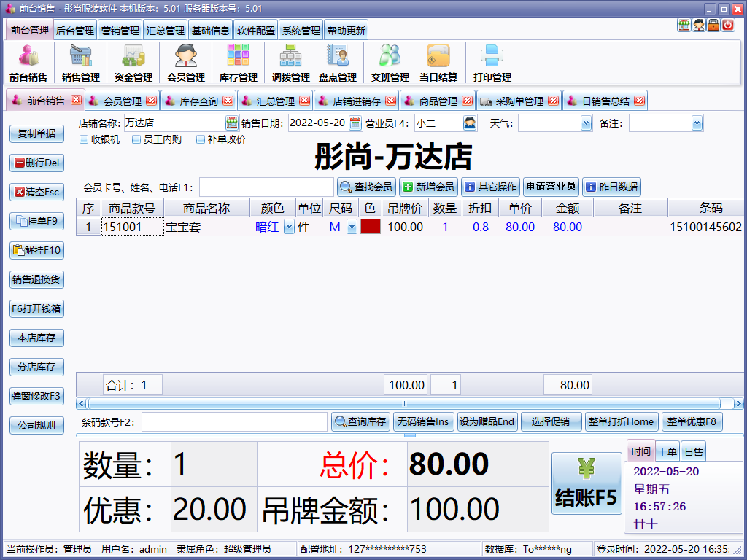Screen dimensions: 747x560
Task: Click 结账F5 checkout button
Action: click(587, 483)
